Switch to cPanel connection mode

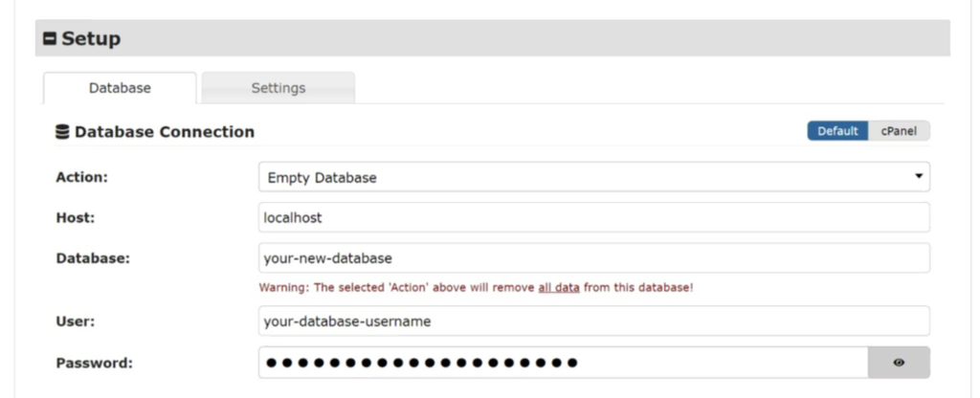click(x=899, y=131)
